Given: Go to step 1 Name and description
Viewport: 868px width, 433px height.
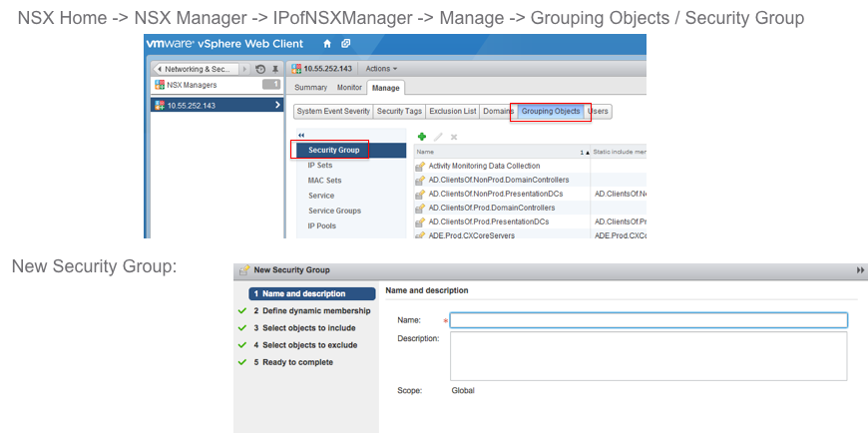Looking at the screenshot, I should coord(311,294).
